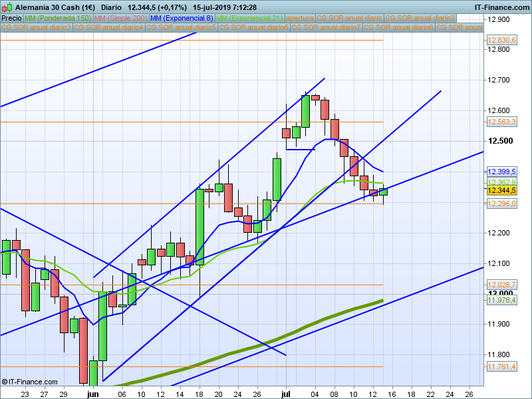
Task: Click the apertura indicator label
Action: tap(300, 18)
